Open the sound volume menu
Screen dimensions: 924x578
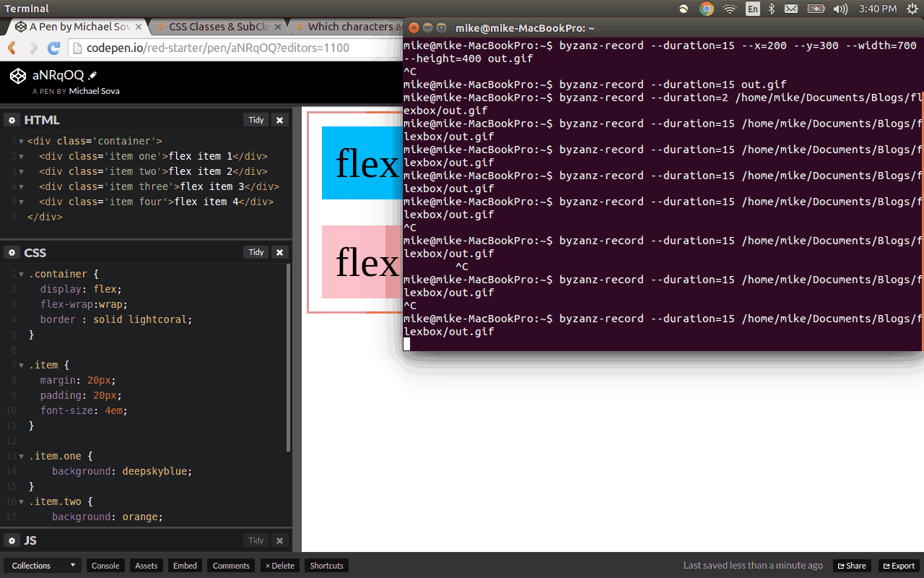[840, 9]
